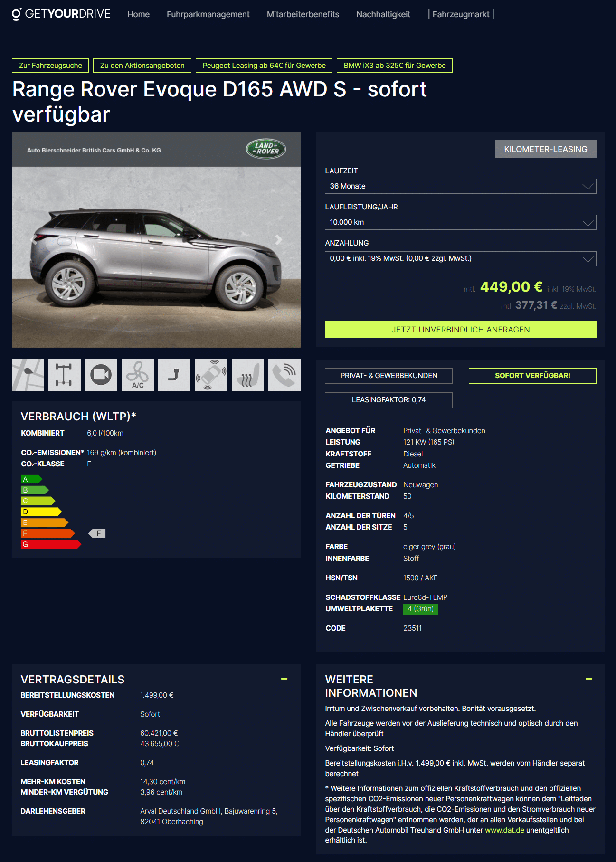The height and width of the screenshot is (862, 616).
Task: Click Farbe eiger grey (grau)
Action: [x=429, y=547]
